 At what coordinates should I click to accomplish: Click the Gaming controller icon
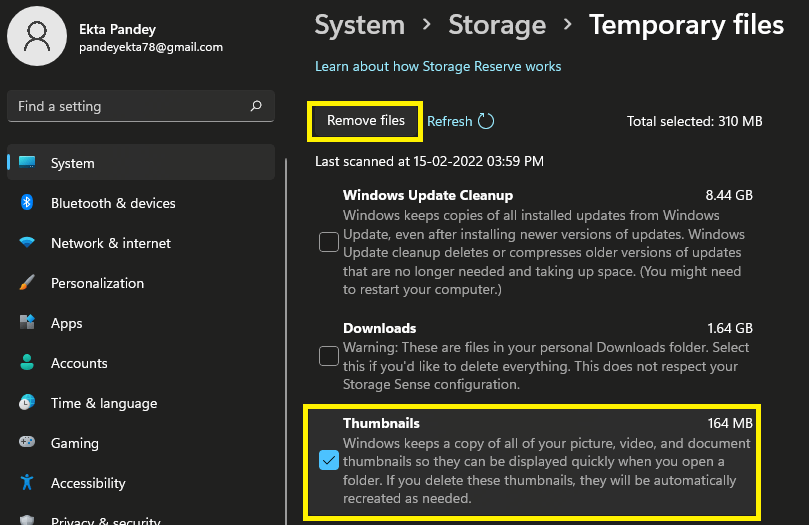[x=28, y=443]
